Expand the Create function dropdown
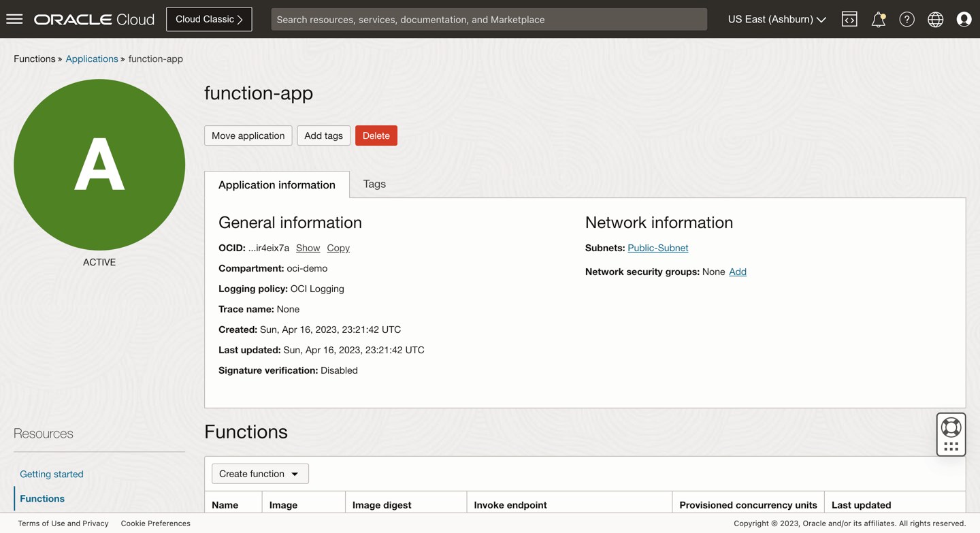Viewport: 980px width, 533px height. click(x=259, y=473)
